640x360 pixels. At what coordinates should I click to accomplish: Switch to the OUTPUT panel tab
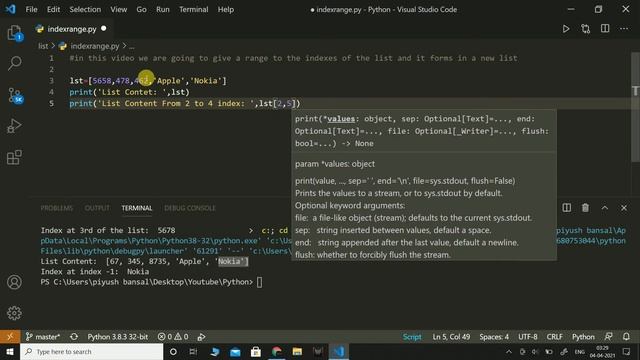pyautogui.click(x=97, y=208)
